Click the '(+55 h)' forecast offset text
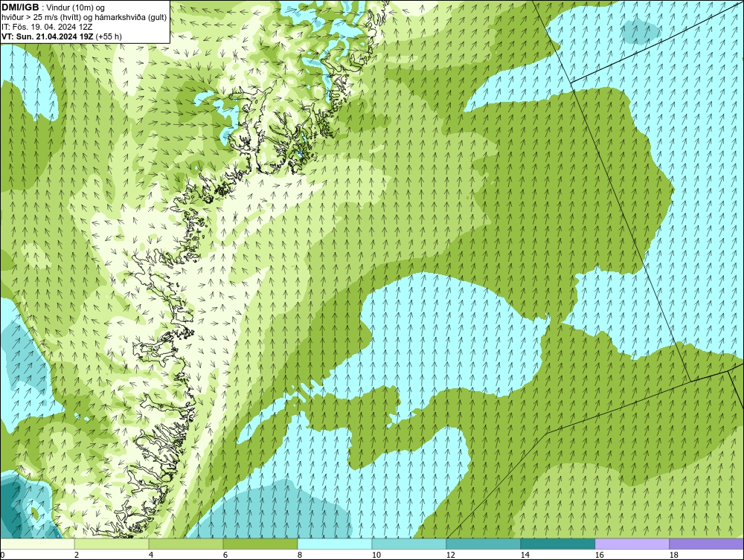Viewport: 744px width, 560px height. [x=108, y=36]
